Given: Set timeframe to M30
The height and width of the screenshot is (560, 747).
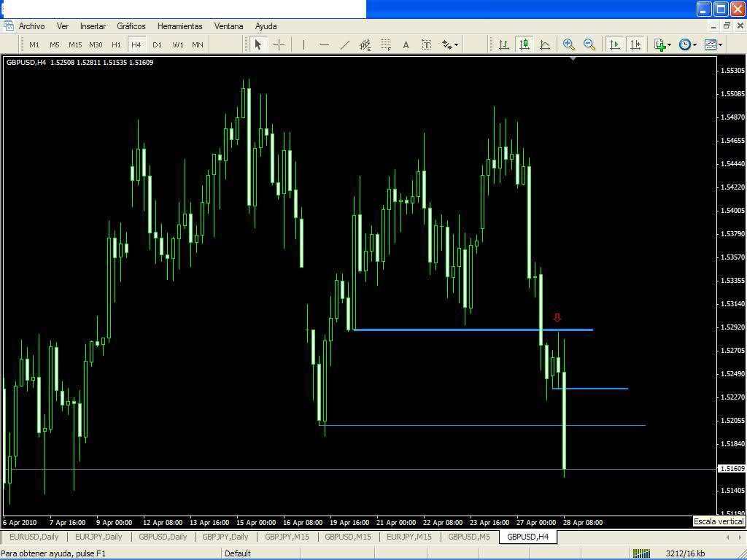Looking at the screenshot, I should [96, 44].
